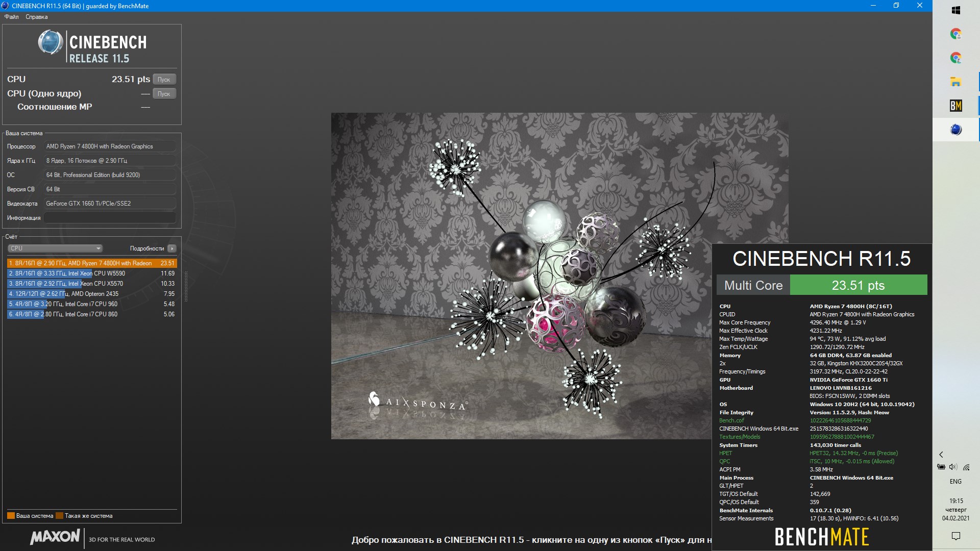Open the first Chrome taskbar icon
Viewport: 980px width, 551px height.
point(956,34)
